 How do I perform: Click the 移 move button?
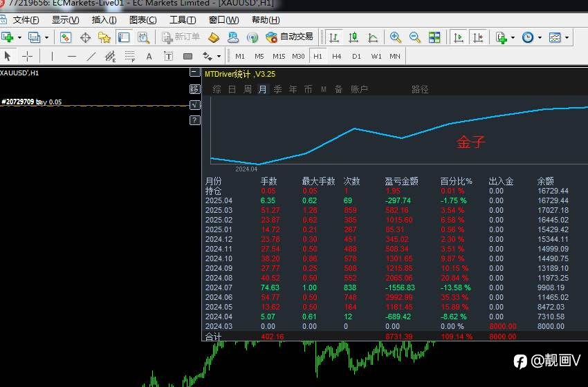(x=194, y=89)
